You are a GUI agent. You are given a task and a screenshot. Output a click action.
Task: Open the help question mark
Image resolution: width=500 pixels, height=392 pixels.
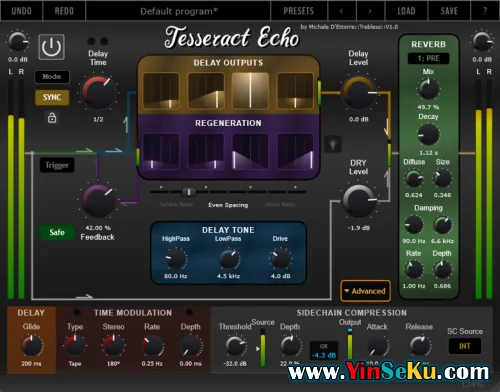pyautogui.click(x=485, y=11)
